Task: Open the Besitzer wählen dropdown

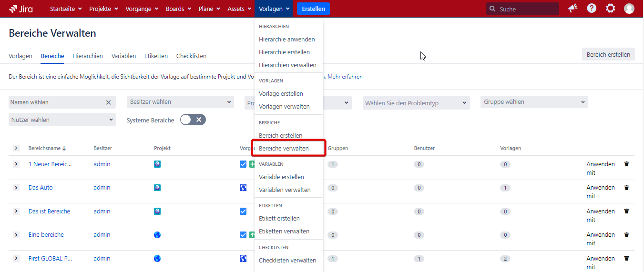Action: point(180,102)
